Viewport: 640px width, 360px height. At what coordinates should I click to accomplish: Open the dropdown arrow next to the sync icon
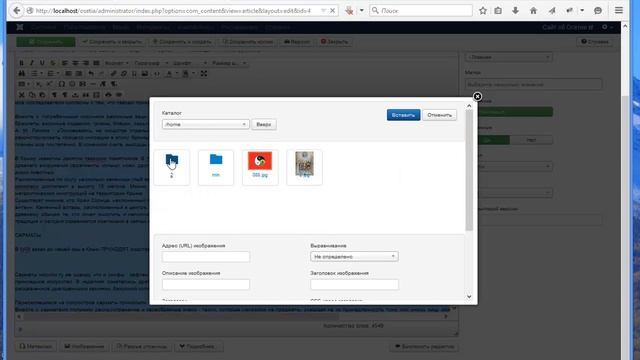click(582, 11)
